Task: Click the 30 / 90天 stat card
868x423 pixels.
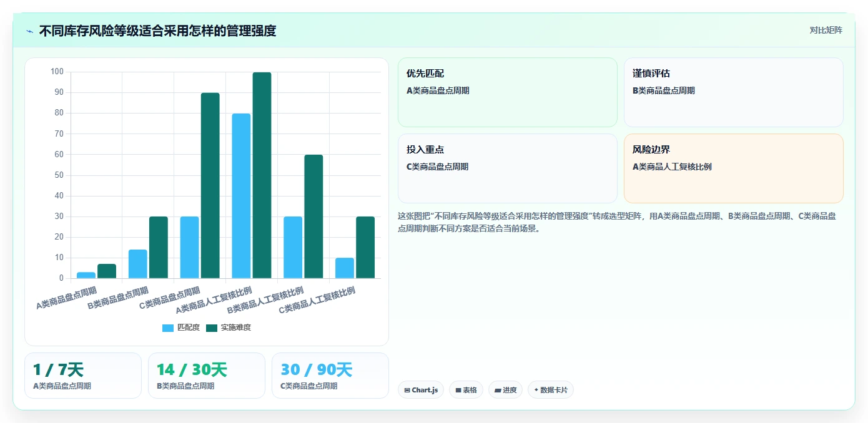Action: 330,376
